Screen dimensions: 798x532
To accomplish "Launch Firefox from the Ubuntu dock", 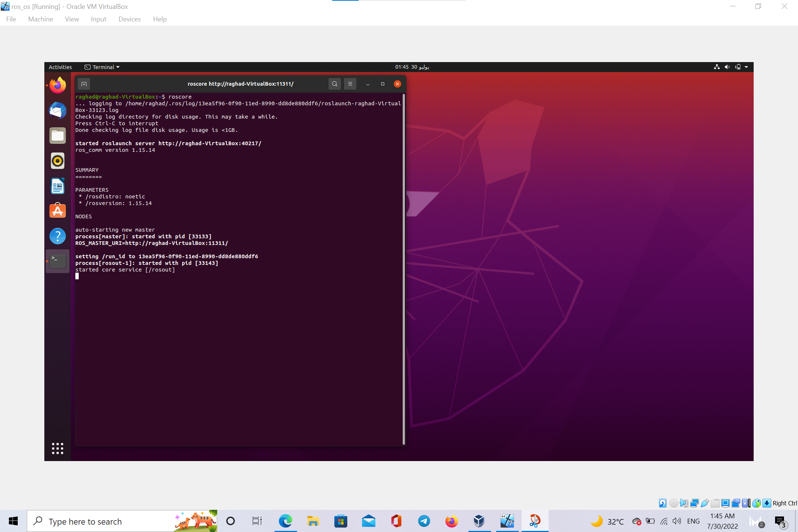I will click(x=58, y=85).
